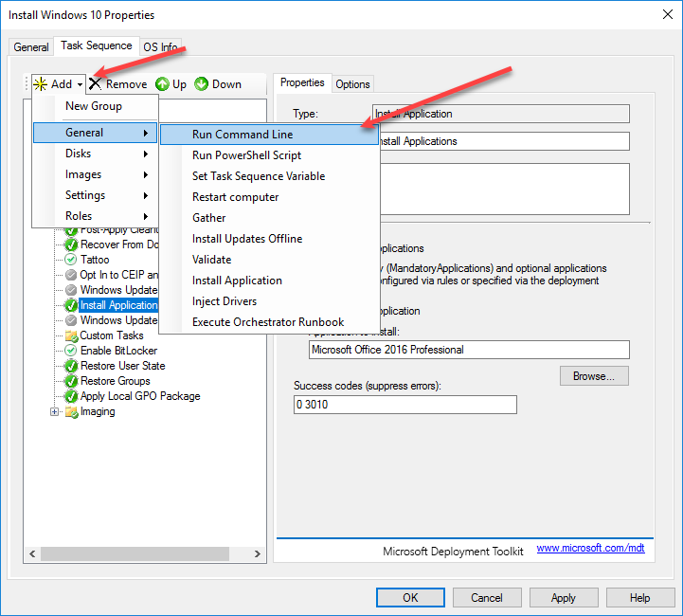Click the Custom Tasks folder icon

pos(71,335)
